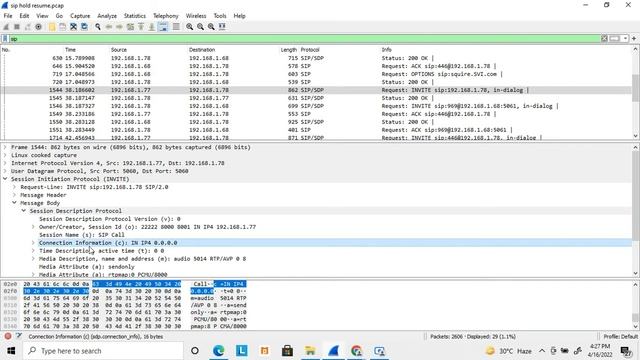Expand the Message Header node
The width and height of the screenshot is (640, 360).
pos(15,195)
